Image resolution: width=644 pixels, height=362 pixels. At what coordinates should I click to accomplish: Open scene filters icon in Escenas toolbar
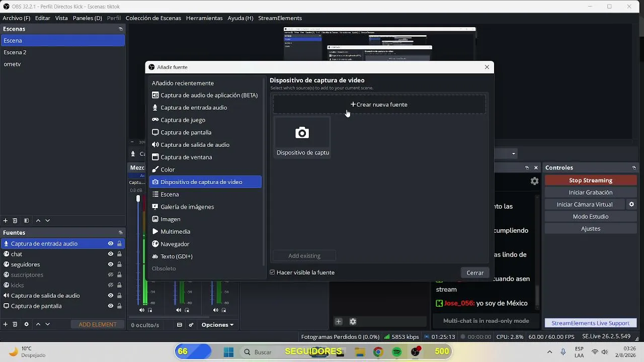27,220
